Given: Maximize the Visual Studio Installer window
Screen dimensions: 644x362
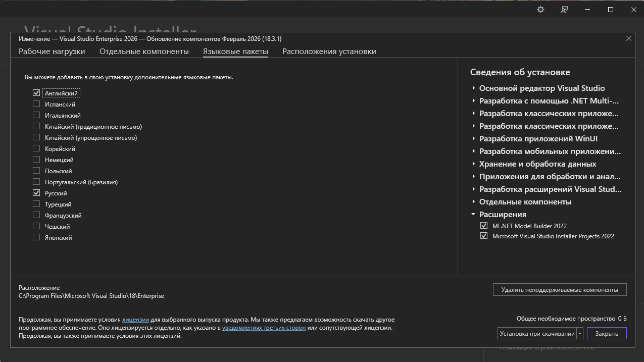Looking at the screenshot, I should pos(610,10).
